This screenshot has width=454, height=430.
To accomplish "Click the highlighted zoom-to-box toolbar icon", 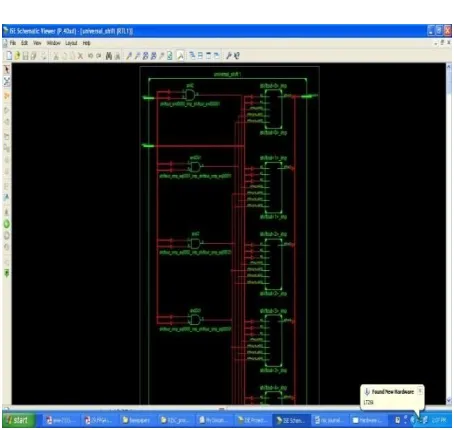I will (x=180, y=56).
